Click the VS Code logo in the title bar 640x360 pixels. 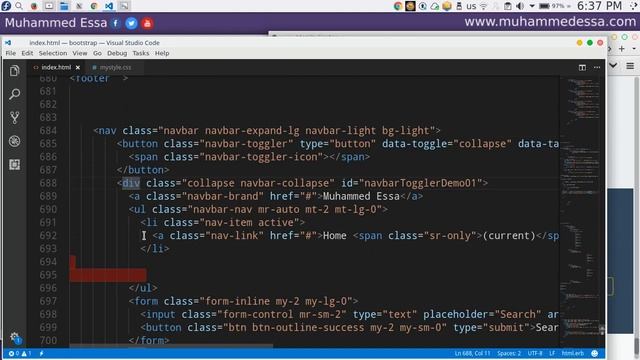click(8, 42)
